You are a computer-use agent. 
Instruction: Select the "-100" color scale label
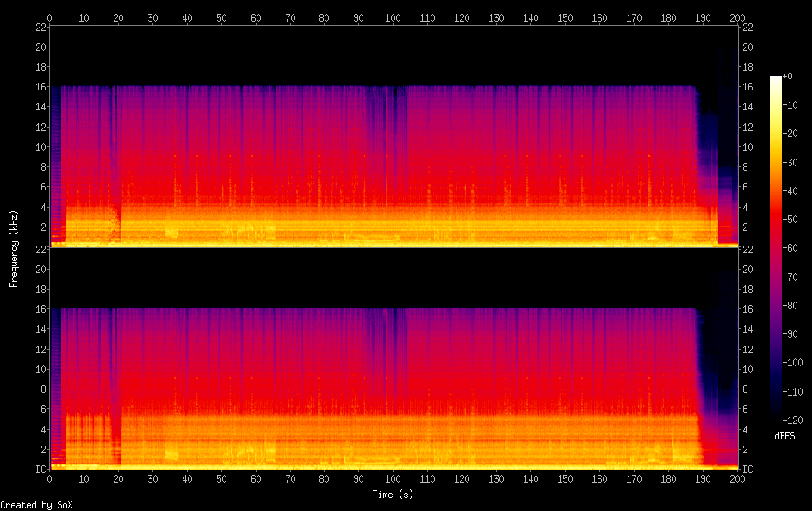tap(792, 363)
